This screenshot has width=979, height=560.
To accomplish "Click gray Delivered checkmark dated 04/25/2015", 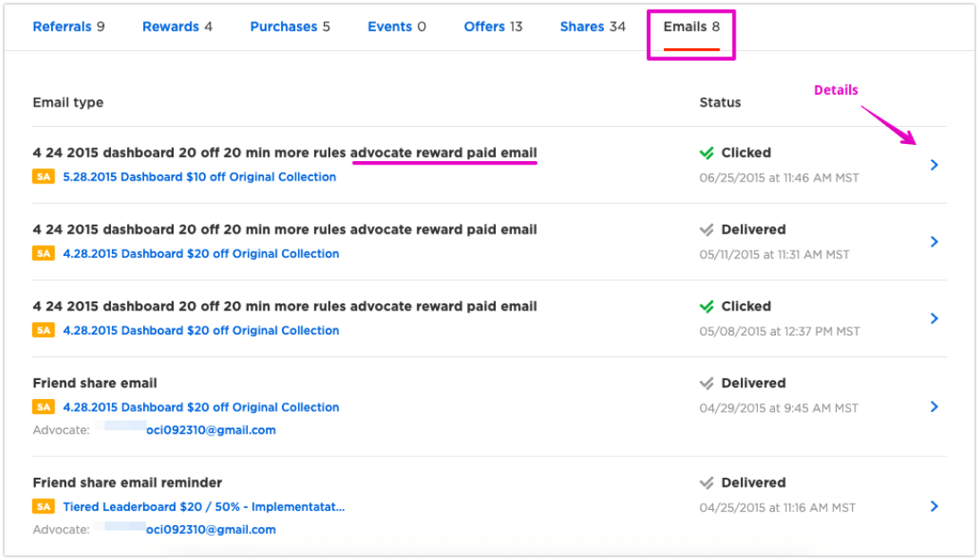I will [x=706, y=483].
